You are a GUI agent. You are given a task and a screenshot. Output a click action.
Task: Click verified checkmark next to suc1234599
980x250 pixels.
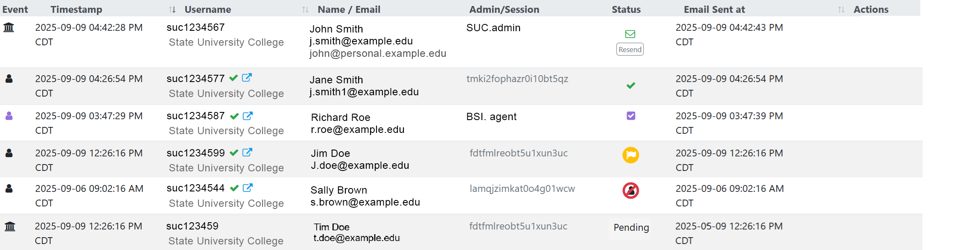234,153
